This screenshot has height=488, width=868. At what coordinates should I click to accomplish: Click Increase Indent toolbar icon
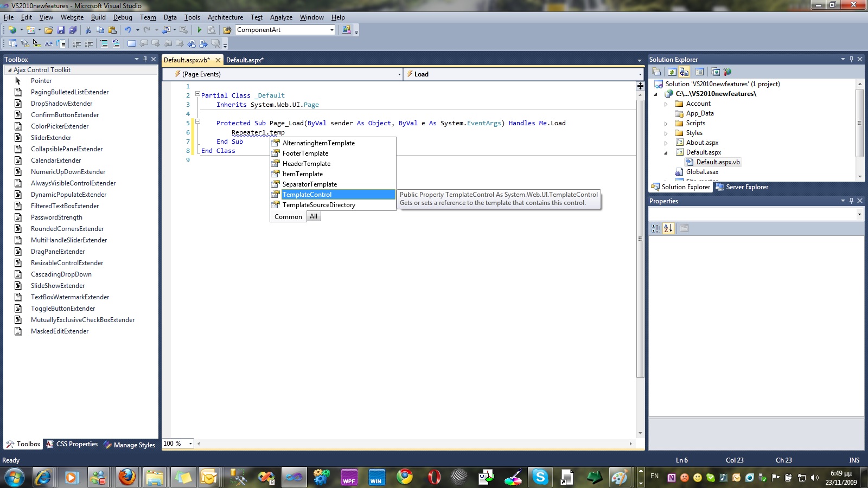coord(89,43)
